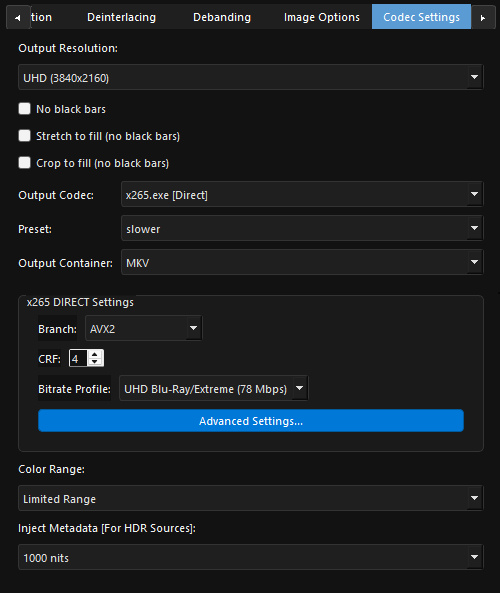Image resolution: width=500 pixels, height=593 pixels.
Task: Toggle Stretch to fill (no black bars)
Action: (x=25, y=136)
